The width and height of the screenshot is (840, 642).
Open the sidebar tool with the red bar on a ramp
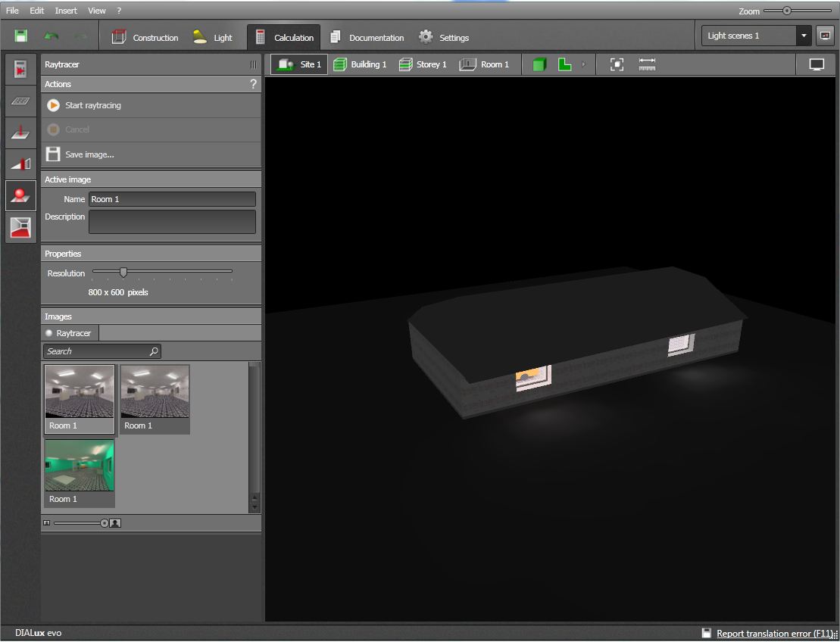(x=20, y=164)
